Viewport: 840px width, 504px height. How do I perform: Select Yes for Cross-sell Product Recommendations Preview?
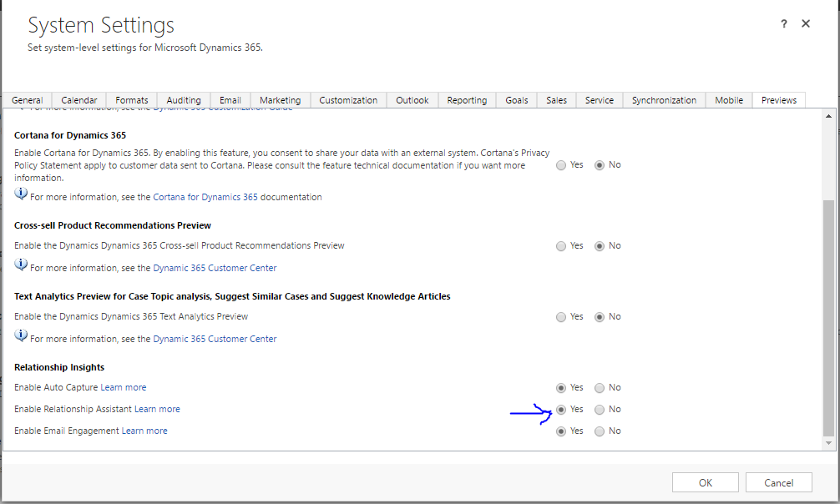point(561,246)
